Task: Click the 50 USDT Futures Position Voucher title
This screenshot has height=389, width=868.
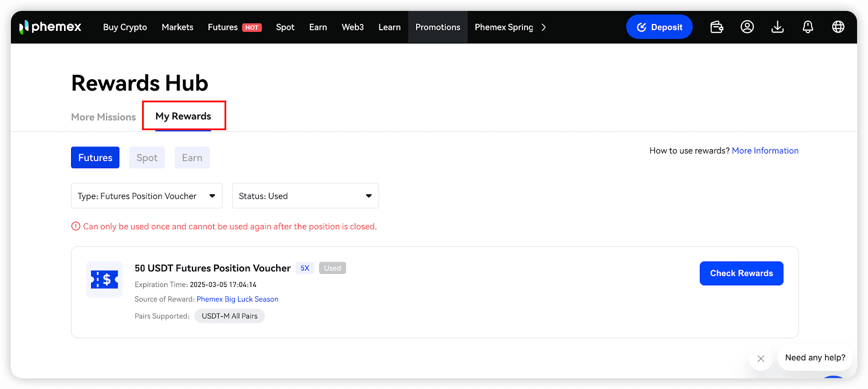Action: click(x=213, y=268)
